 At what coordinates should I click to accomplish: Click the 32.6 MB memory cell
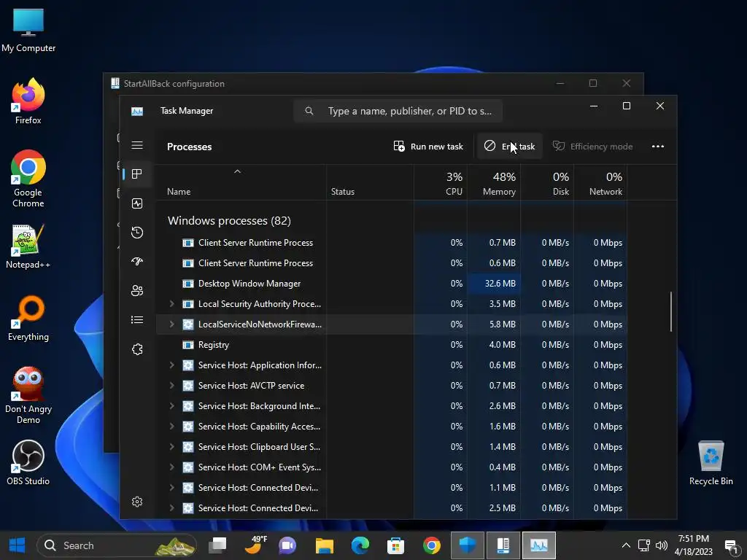494,284
